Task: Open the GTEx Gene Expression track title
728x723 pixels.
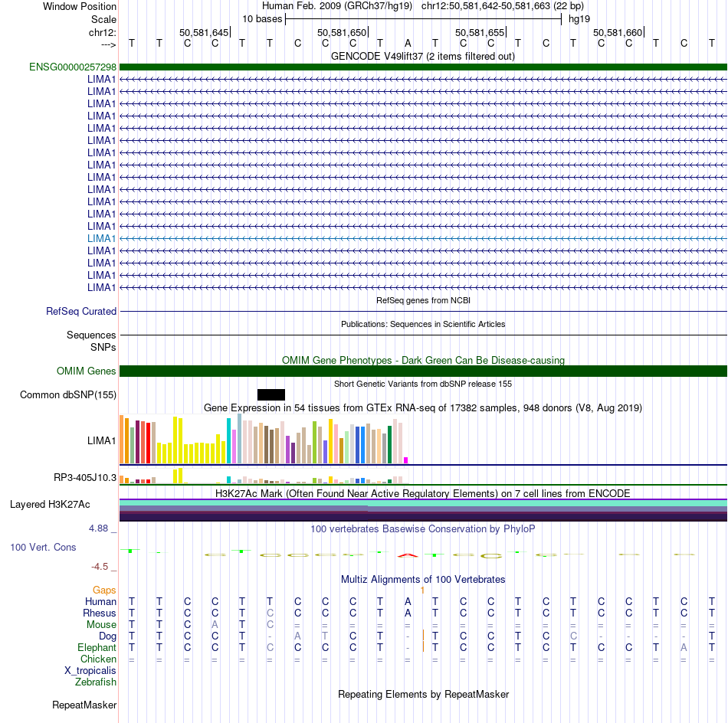Action: click(423, 408)
